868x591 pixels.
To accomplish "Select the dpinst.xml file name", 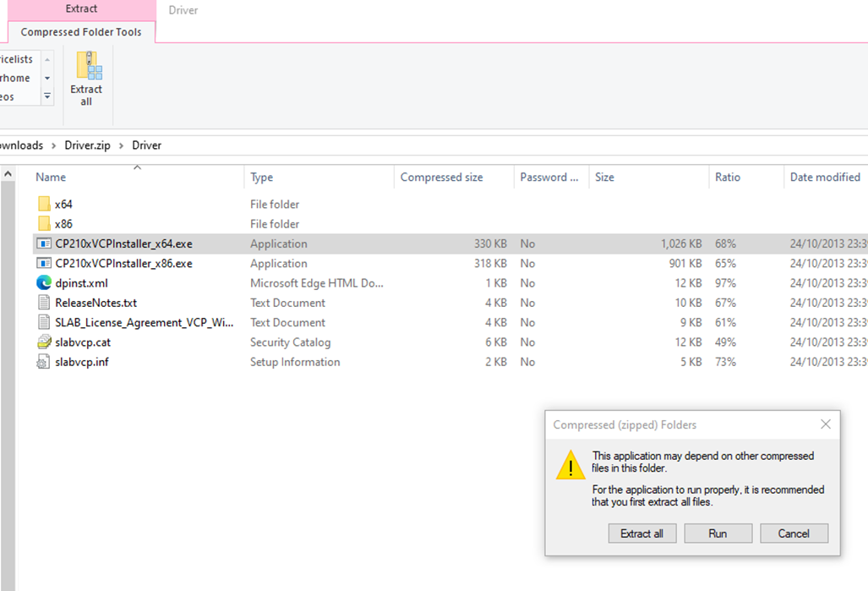I will [81, 283].
